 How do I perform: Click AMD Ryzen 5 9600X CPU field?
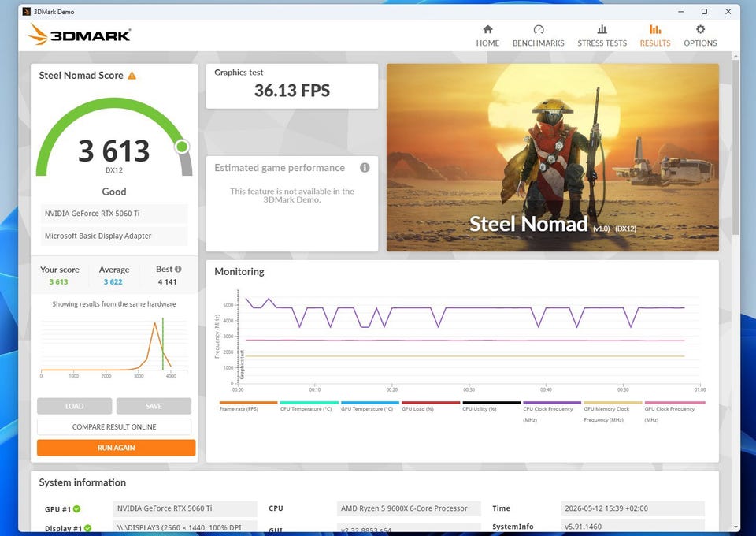pyautogui.click(x=409, y=508)
